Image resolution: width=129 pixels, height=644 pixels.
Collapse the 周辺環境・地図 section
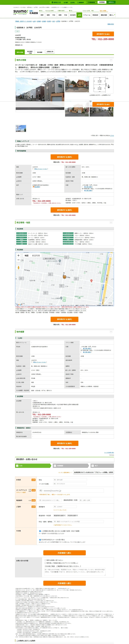coord(111,222)
